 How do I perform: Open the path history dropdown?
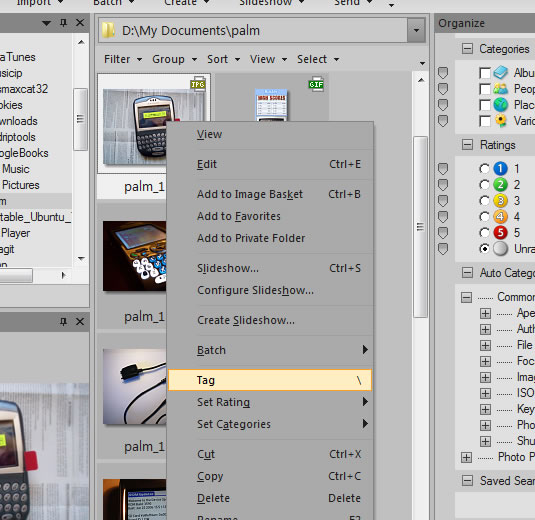(x=416, y=30)
